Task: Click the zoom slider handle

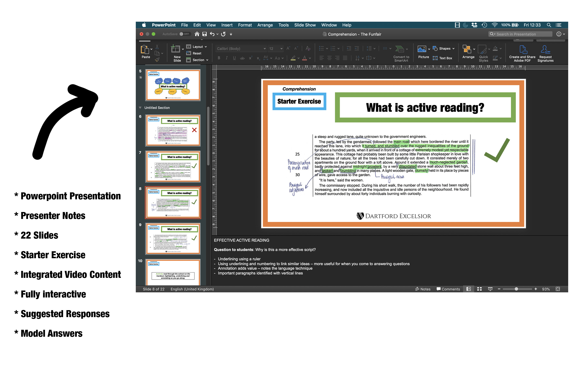Action: pyautogui.click(x=516, y=289)
